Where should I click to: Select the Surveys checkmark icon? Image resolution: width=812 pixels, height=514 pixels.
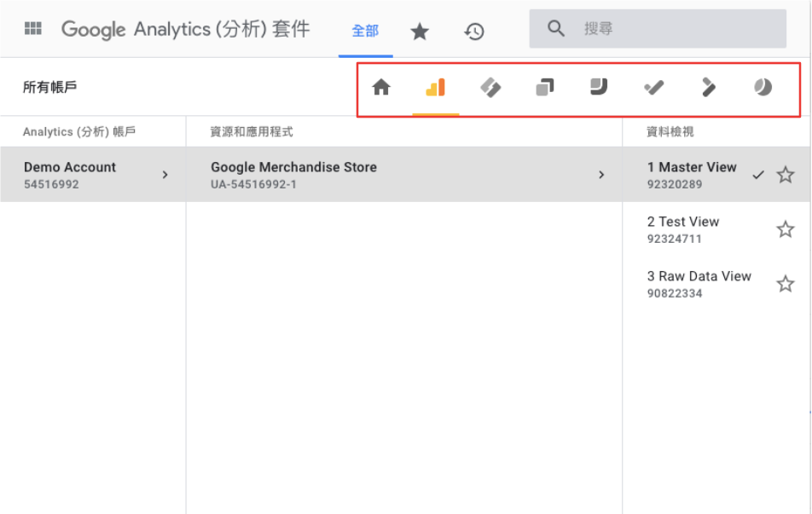[x=653, y=87]
